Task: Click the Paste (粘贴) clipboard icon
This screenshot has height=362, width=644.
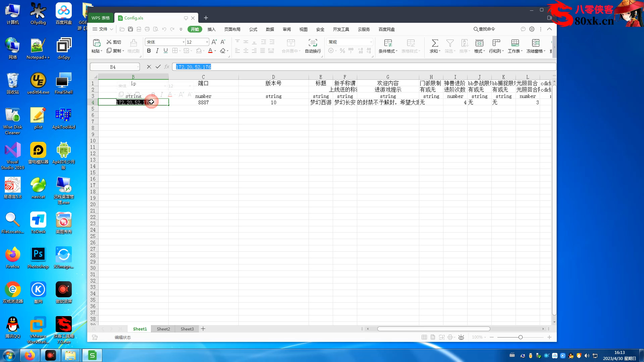Action: [x=97, y=43]
